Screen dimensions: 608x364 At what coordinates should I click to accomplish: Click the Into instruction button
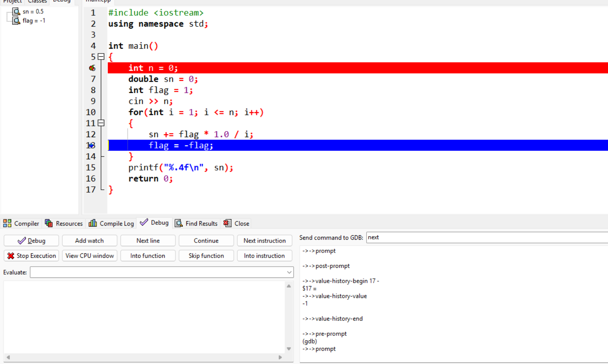(x=265, y=256)
